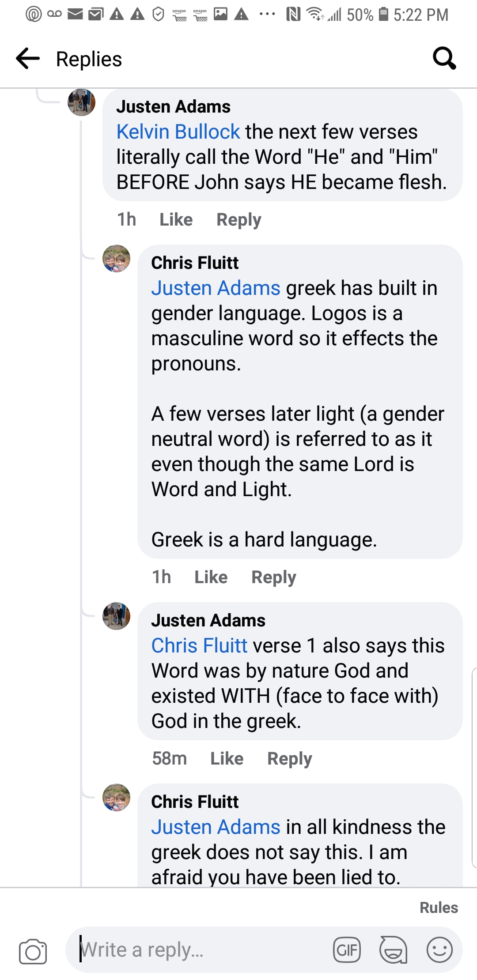
Task: Open the Rules link above reply box
Action: (x=439, y=908)
